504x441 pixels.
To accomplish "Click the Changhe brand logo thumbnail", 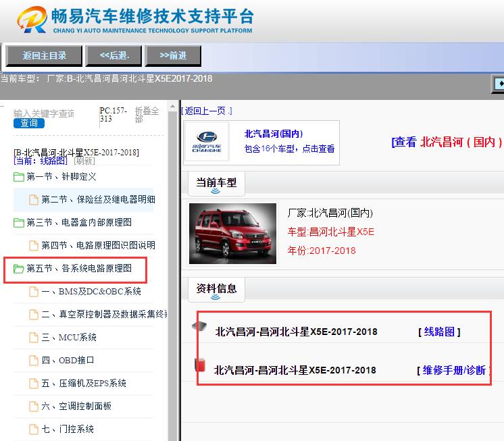I will pos(206,142).
